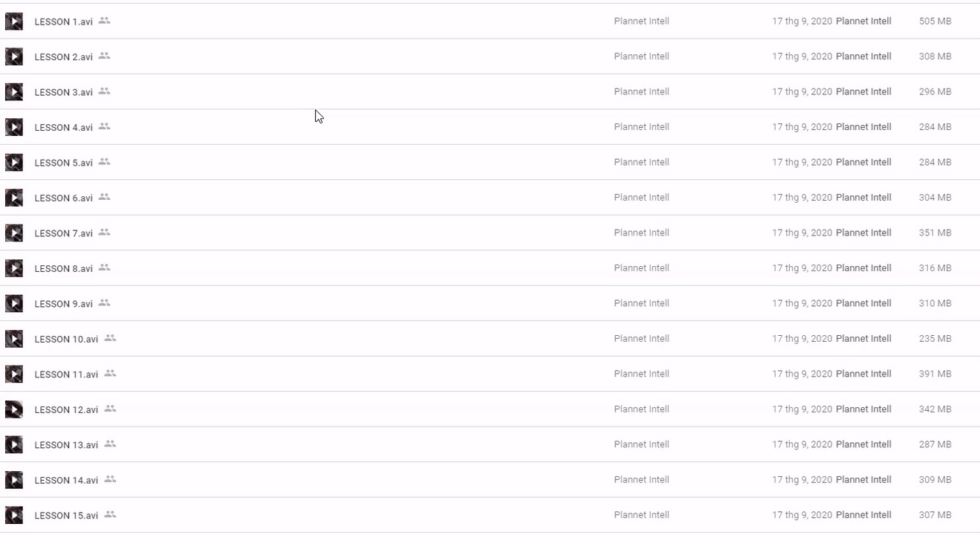Click the video icon for LESSON 12.avi
980x535 pixels.
click(x=14, y=409)
